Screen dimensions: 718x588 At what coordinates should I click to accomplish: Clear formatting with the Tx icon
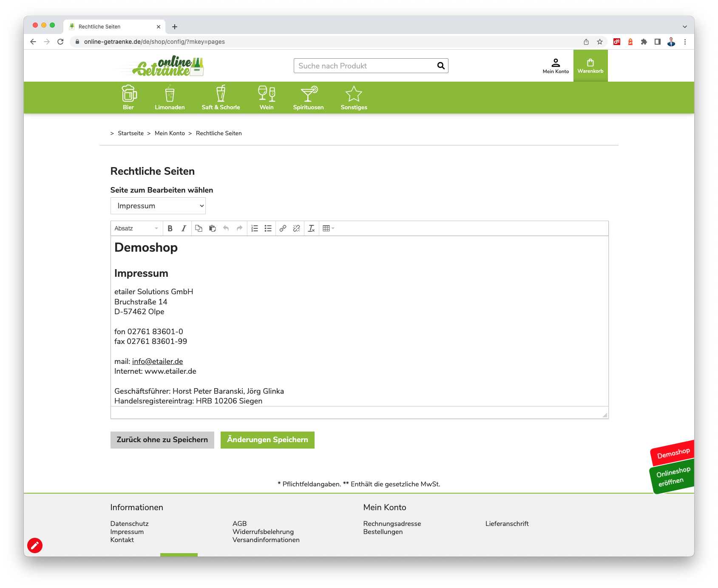pos(311,228)
